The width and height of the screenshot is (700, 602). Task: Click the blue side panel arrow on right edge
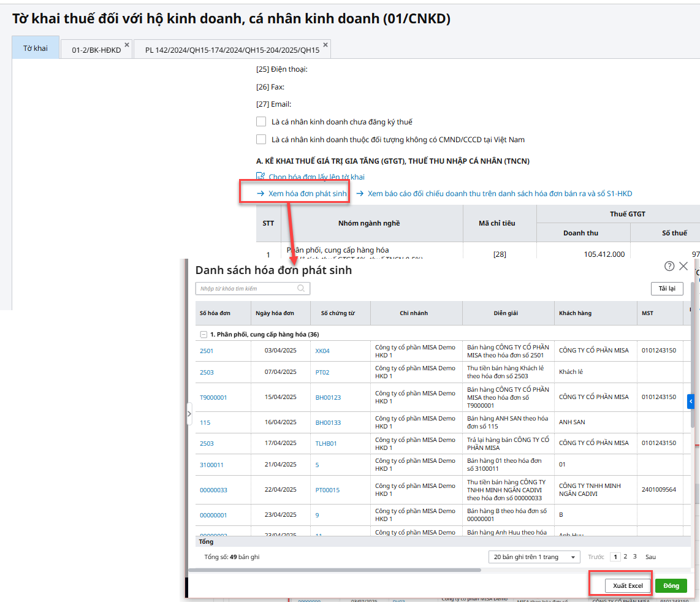point(691,402)
